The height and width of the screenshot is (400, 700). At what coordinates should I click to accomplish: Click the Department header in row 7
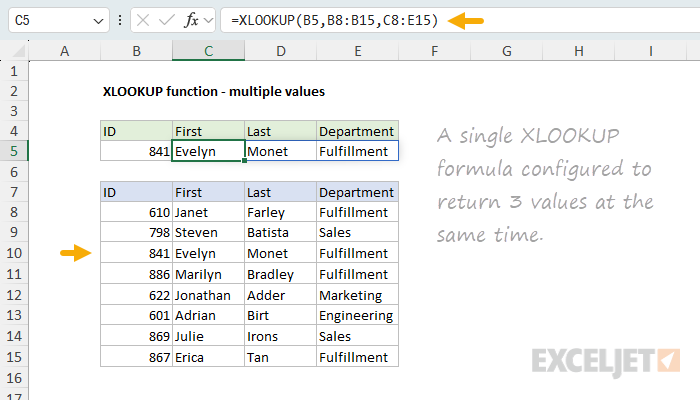pos(358,192)
